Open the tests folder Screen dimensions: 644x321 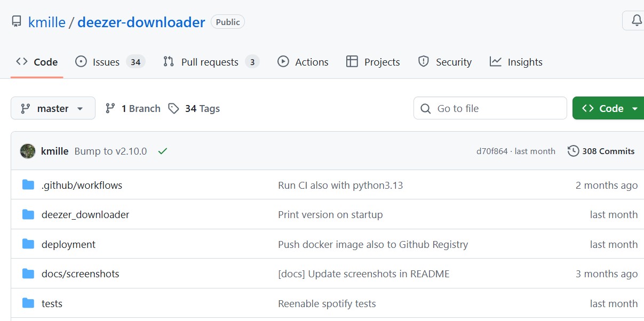pos(52,303)
